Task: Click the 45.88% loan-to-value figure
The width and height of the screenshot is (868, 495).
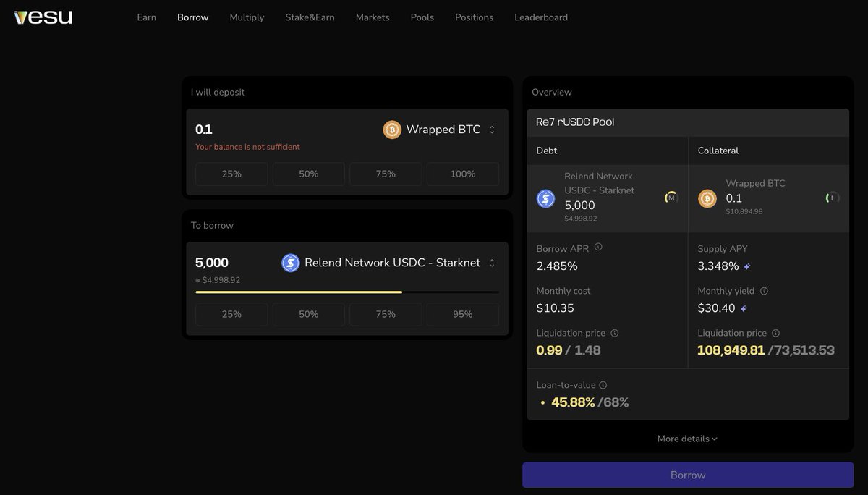Action: [573, 402]
